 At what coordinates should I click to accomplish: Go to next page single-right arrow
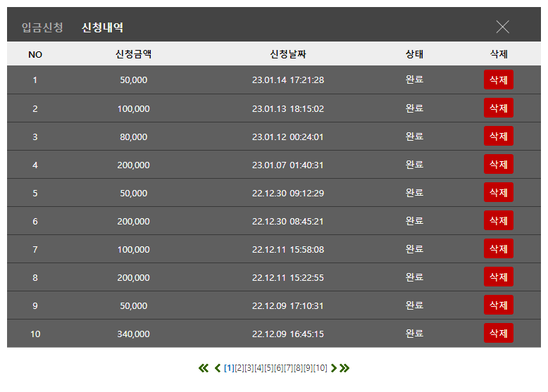click(x=334, y=368)
